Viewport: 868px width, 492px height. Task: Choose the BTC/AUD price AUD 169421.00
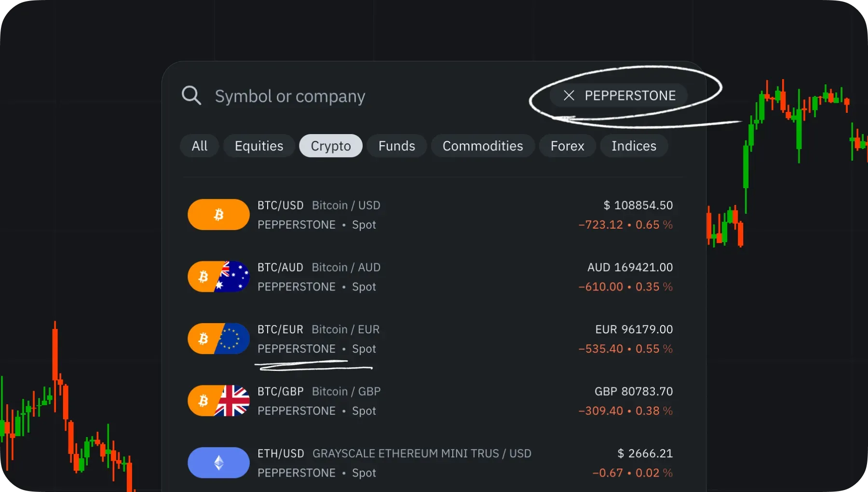pos(630,267)
